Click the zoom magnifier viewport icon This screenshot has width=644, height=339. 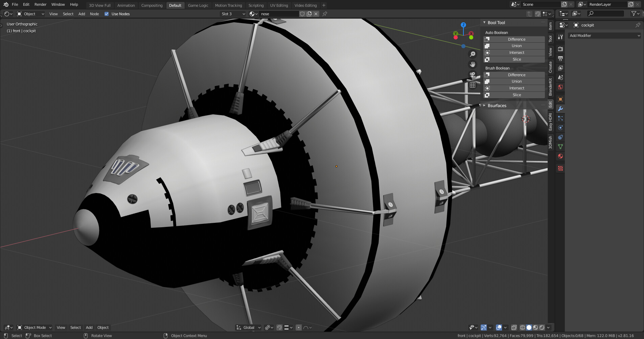[473, 54]
